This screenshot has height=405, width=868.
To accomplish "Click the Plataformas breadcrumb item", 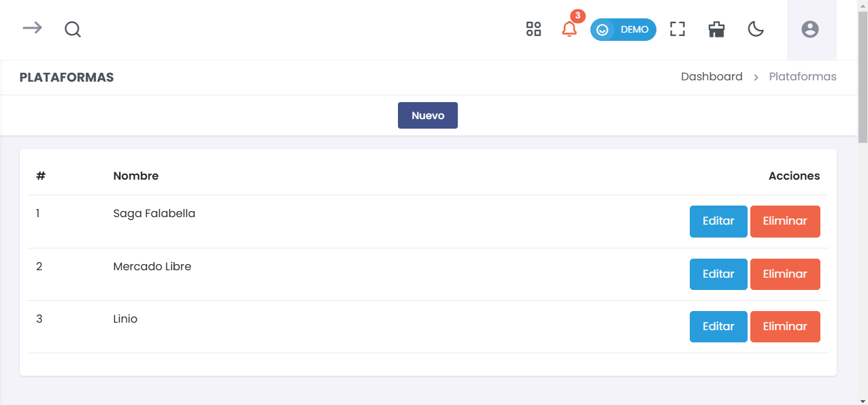I will click(803, 77).
